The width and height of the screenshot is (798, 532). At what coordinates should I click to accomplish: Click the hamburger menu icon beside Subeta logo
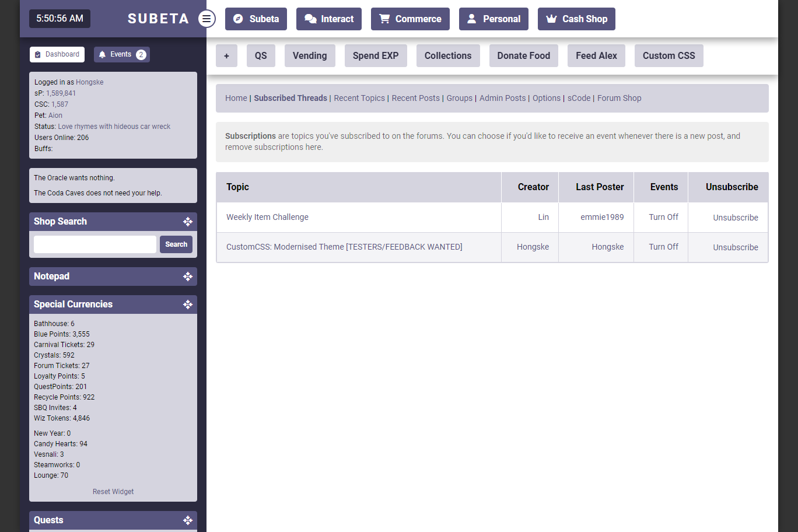[x=206, y=19]
